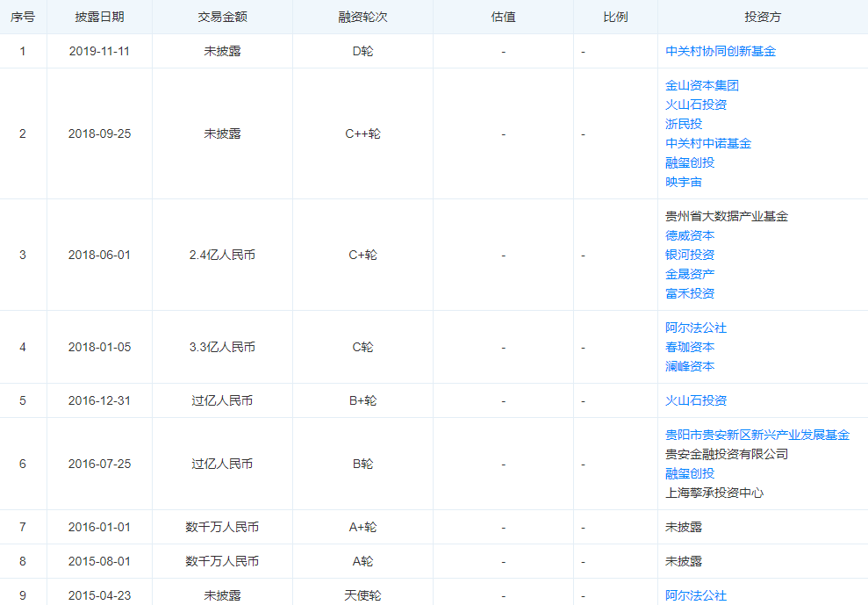Select the date 2018-01-05
Screen dimensions: 868x605
coord(100,348)
